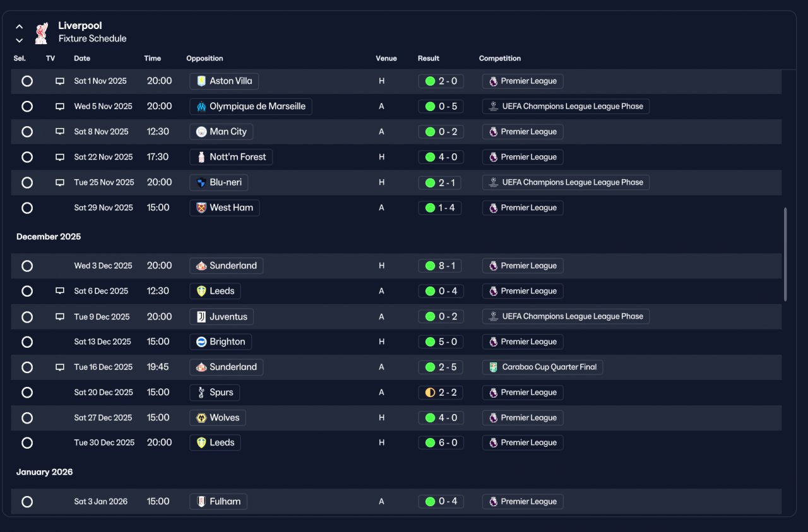Click Premier League logo in Aston Villa row
This screenshot has width=808, height=532.
[493, 81]
